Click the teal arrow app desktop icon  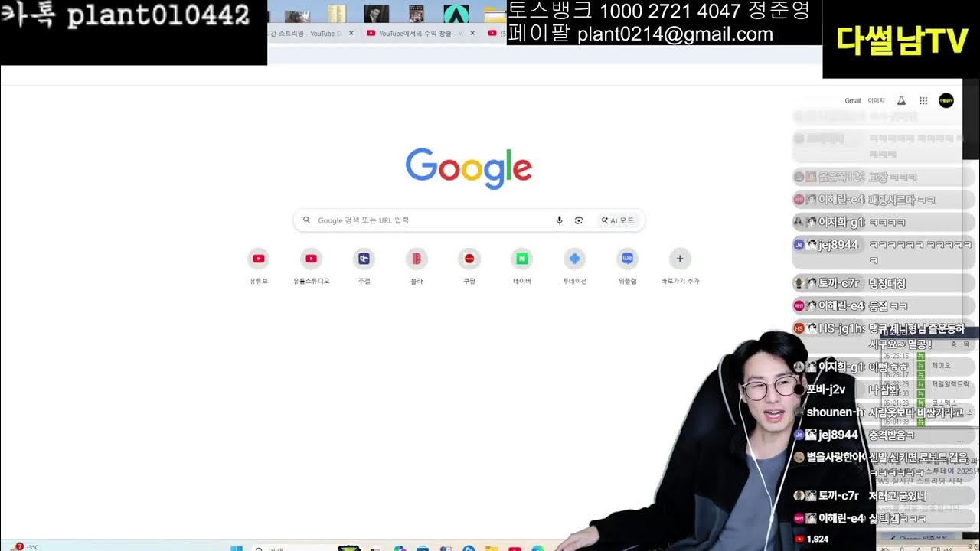(x=456, y=14)
